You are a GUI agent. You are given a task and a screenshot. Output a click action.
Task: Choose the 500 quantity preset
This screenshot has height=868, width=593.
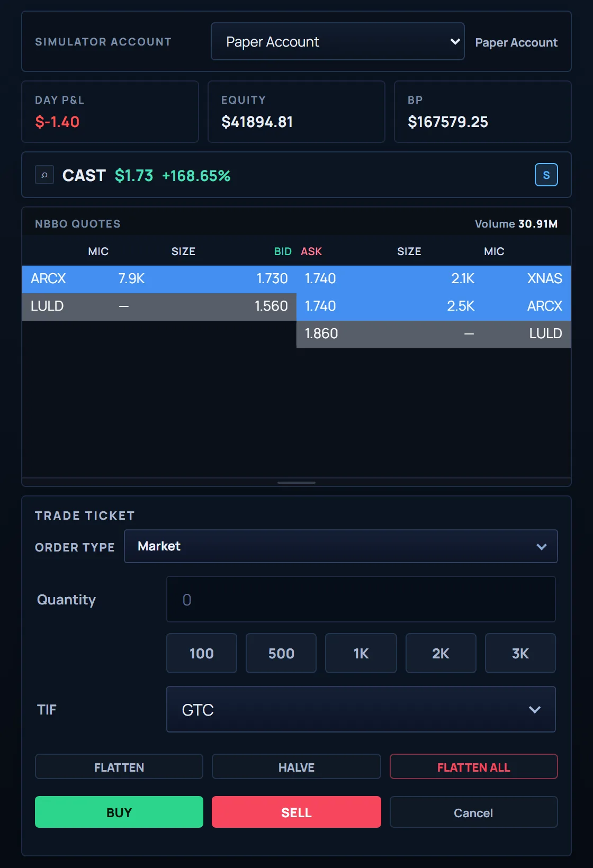point(281,653)
